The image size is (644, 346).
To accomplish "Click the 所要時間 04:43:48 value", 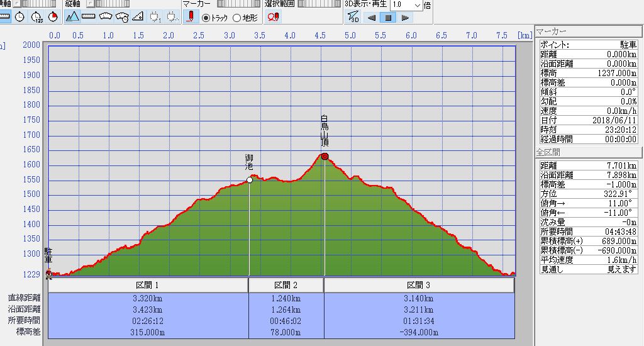I will pos(621,232).
